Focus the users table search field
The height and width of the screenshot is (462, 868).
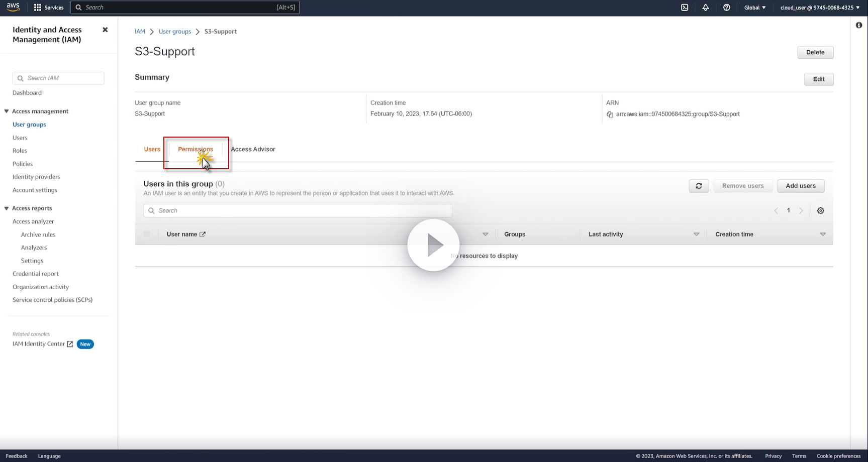[298, 210]
